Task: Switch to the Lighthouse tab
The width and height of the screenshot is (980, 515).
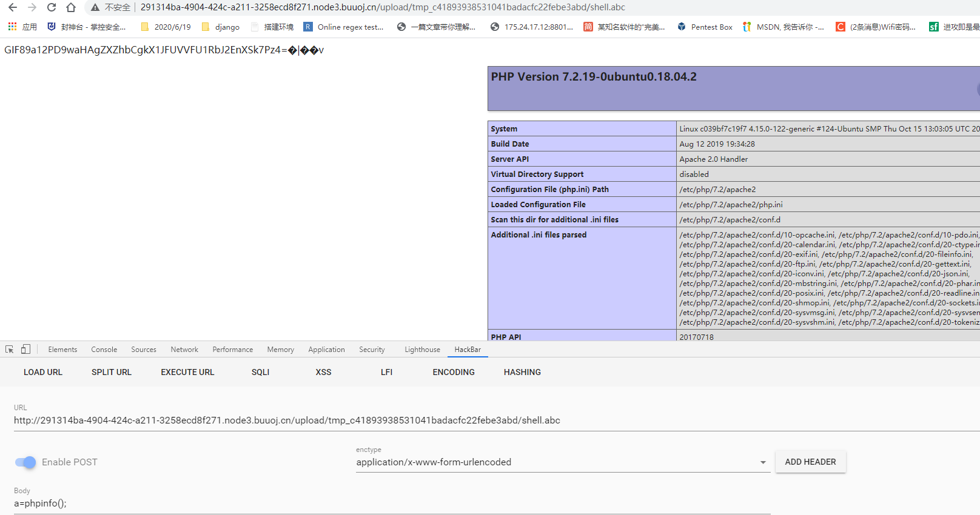Action: [423, 350]
